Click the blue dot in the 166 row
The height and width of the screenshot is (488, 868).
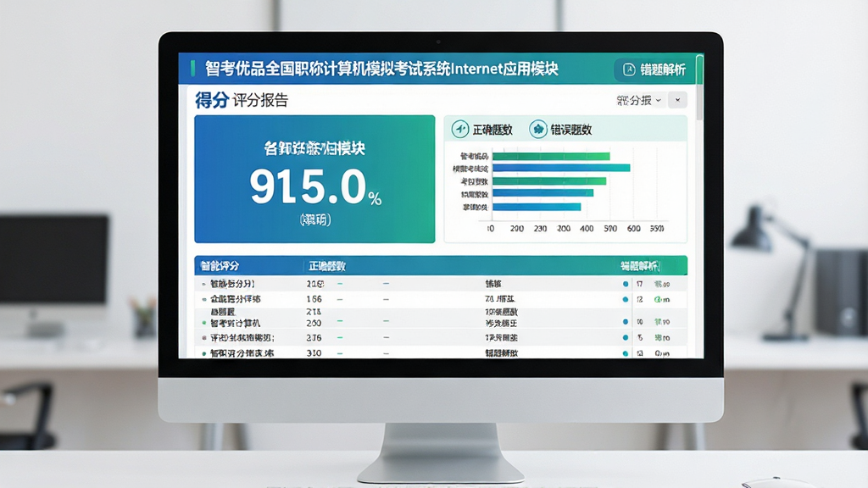point(626,299)
